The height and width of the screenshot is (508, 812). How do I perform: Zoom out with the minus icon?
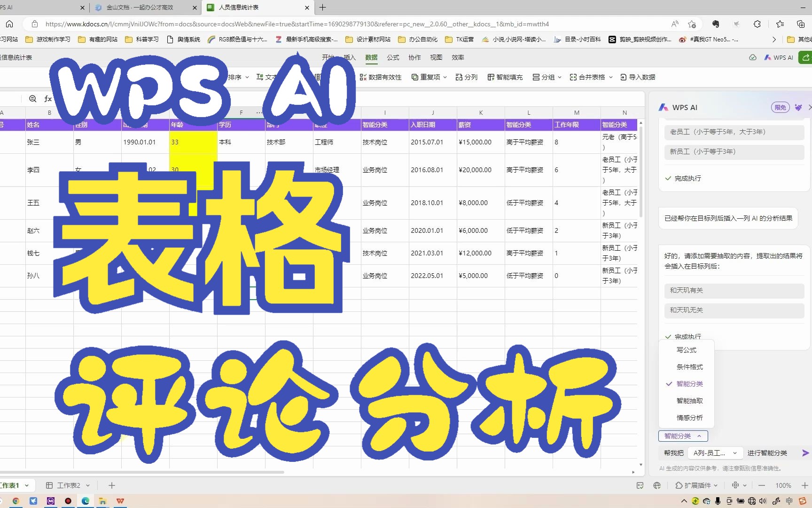[x=762, y=485]
